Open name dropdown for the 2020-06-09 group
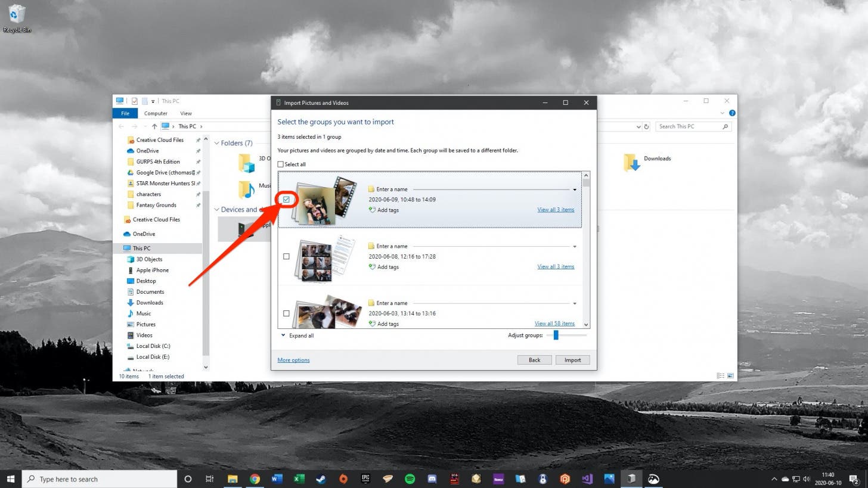This screenshot has height=488, width=868. 574,189
